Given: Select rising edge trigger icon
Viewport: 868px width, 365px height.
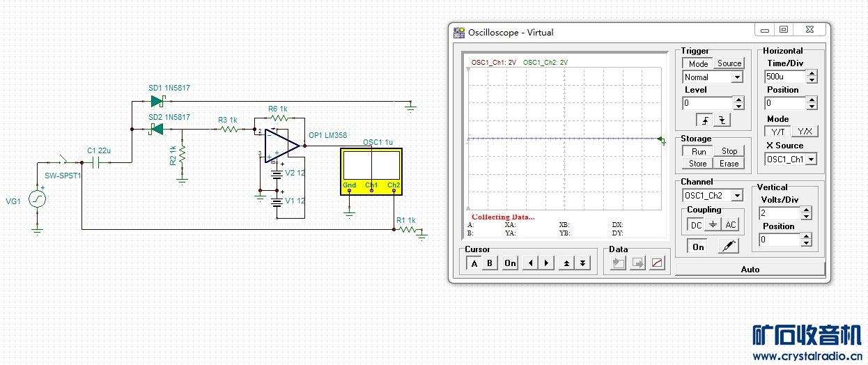Looking at the screenshot, I should [x=706, y=120].
